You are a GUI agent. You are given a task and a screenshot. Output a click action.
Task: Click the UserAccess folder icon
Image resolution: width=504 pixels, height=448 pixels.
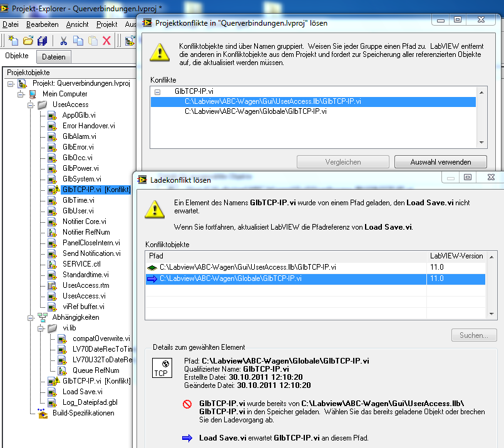42,104
